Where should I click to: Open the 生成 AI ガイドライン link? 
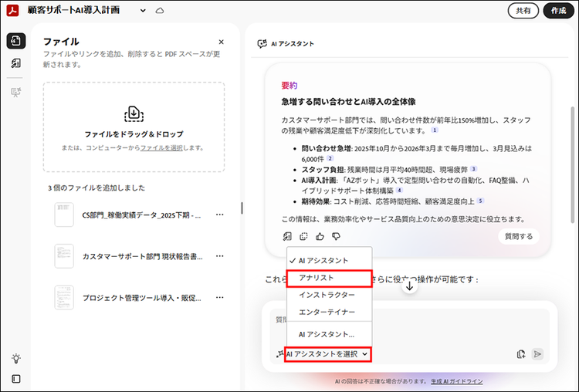click(x=457, y=382)
